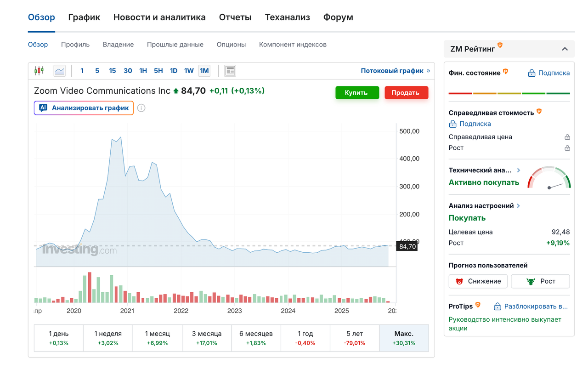
Task: Open the Владение sub-tab
Action: (118, 45)
